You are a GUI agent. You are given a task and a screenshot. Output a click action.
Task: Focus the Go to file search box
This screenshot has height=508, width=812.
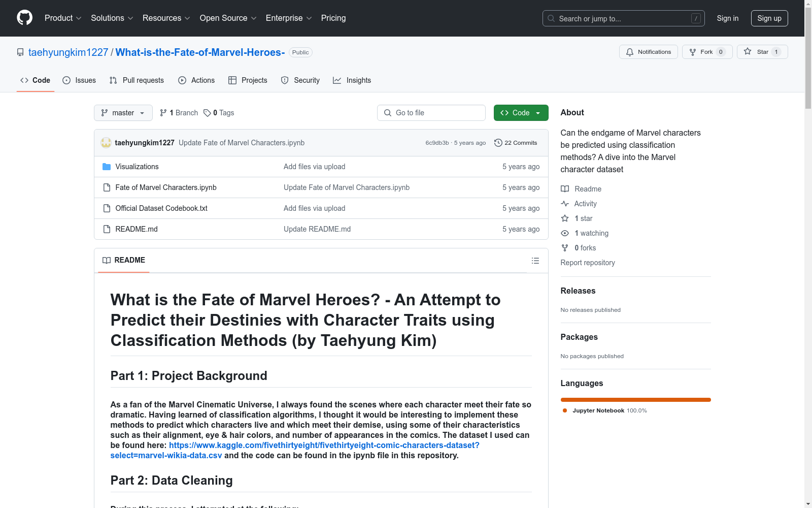pos(431,113)
